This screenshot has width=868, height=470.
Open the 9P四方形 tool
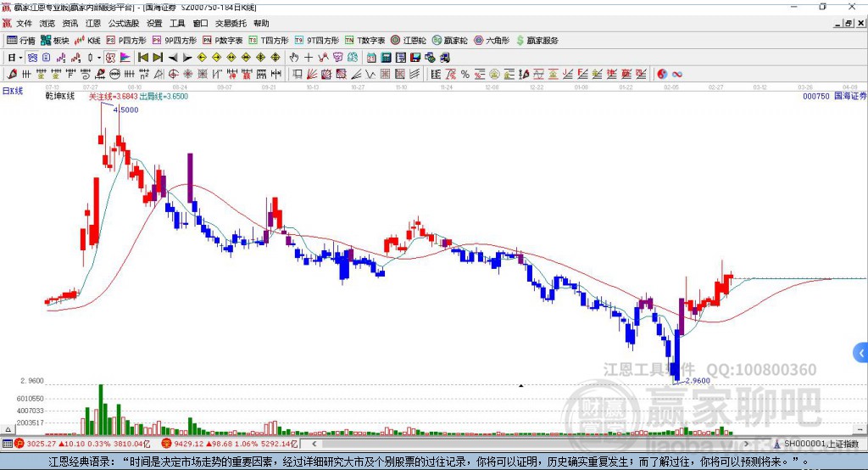pos(175,41)
